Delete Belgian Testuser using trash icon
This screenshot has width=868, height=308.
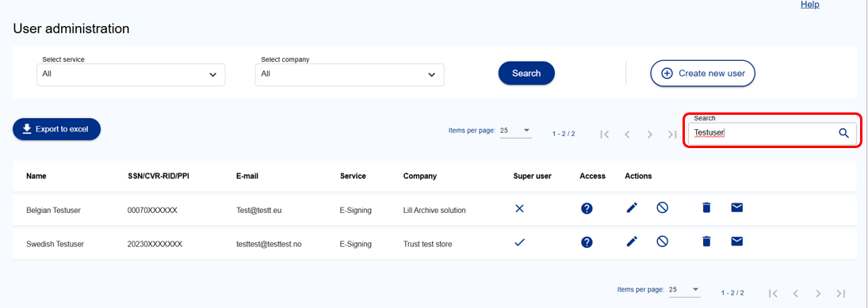[705, 207]
